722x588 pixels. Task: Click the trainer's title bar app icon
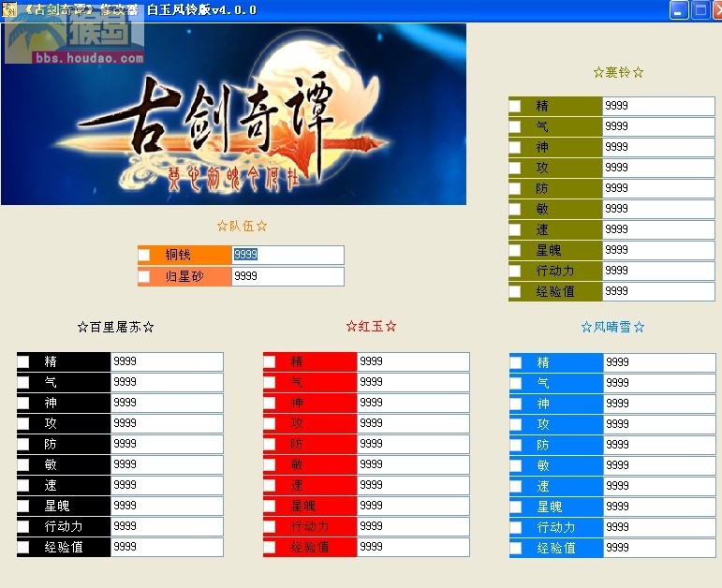[x=8, y=9]
